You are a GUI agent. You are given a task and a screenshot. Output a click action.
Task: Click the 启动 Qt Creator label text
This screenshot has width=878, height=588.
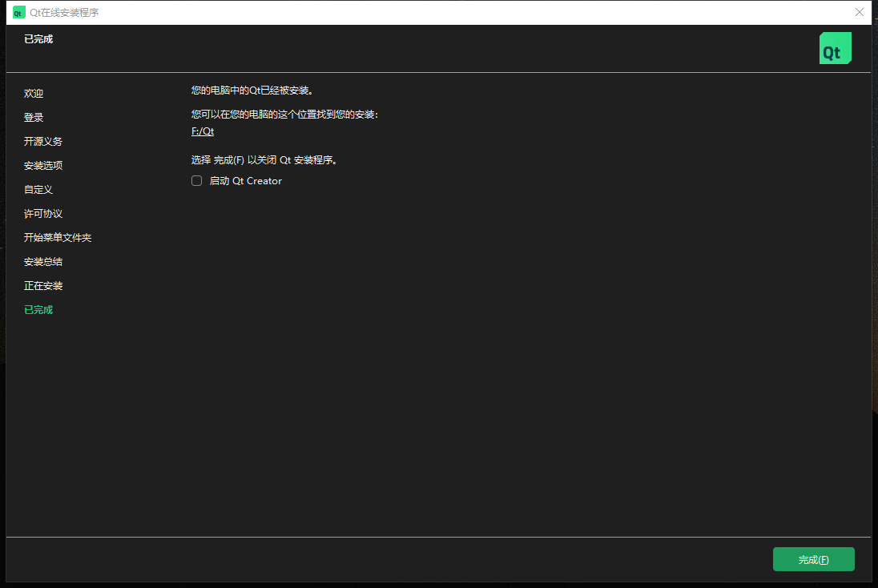click(x=246, y=181)
